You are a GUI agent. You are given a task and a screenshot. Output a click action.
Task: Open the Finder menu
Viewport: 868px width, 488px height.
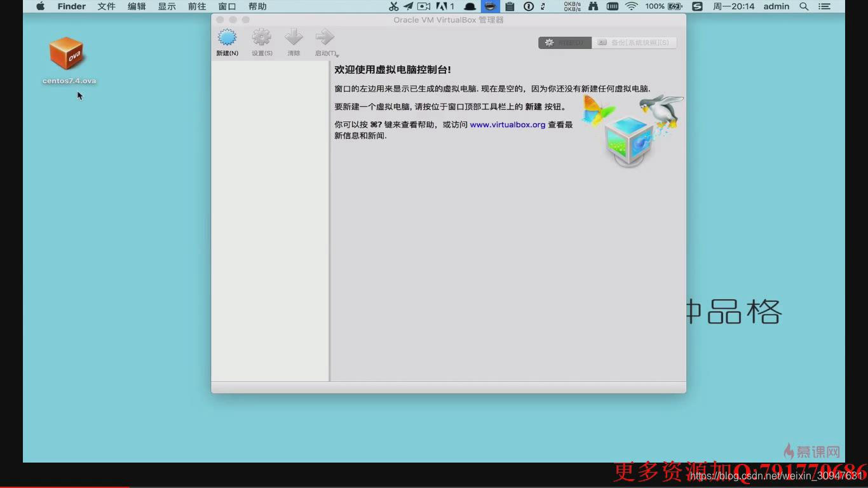tap(72, 6)
